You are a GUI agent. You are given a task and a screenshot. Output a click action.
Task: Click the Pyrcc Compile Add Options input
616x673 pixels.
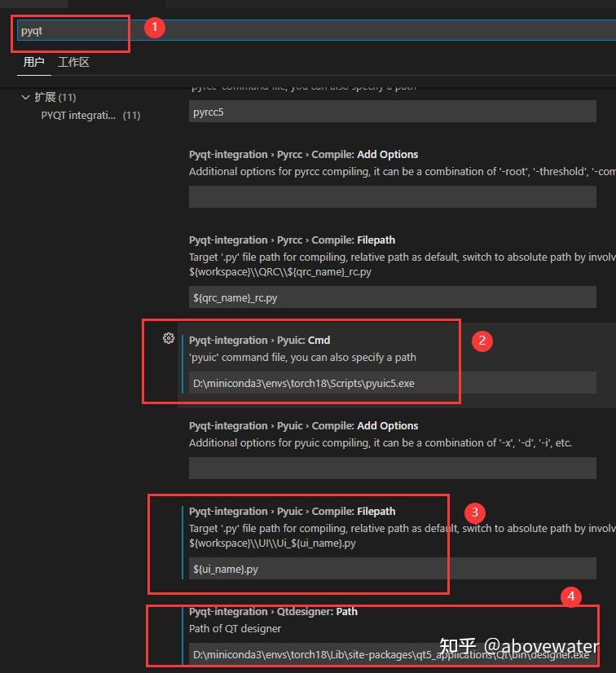[x=393, y=197]
